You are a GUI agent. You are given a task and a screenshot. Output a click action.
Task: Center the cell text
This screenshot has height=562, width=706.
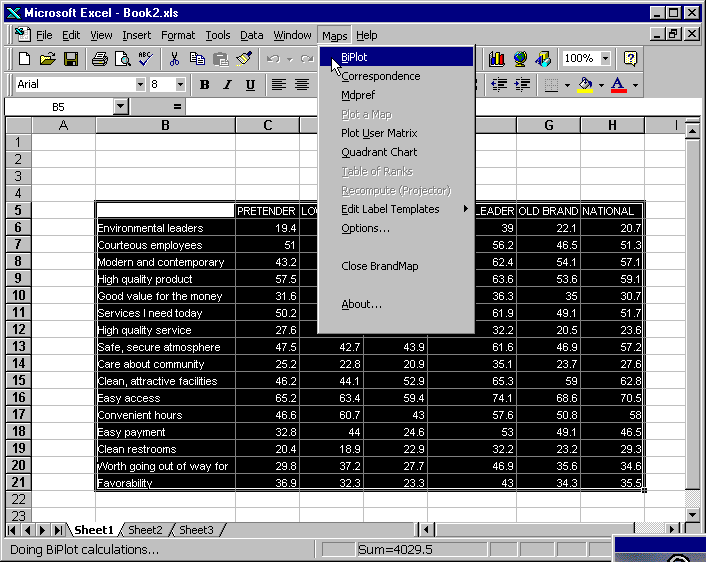click(302, 85)
